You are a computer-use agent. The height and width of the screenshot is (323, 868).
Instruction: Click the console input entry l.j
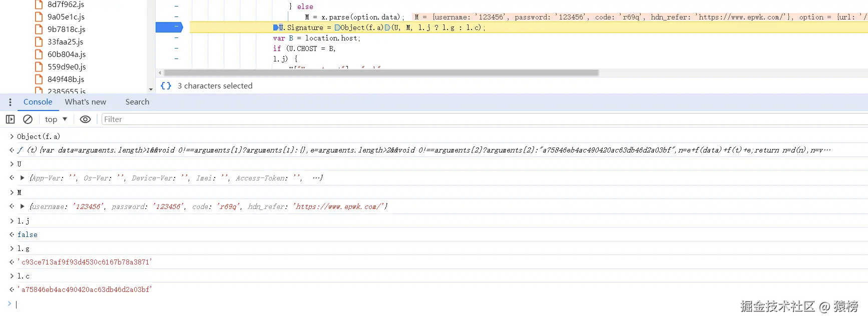coord(24,220)
